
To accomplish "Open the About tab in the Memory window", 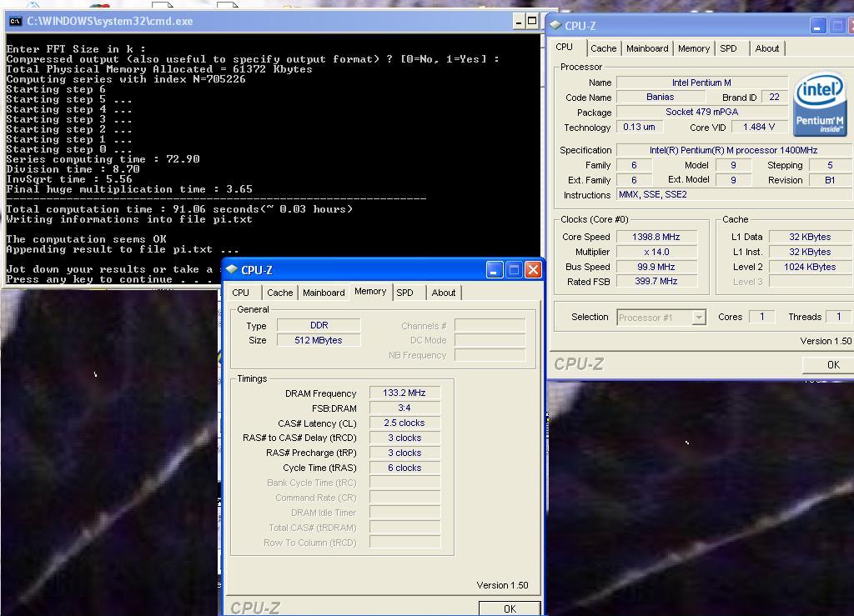I will [444, 293].
